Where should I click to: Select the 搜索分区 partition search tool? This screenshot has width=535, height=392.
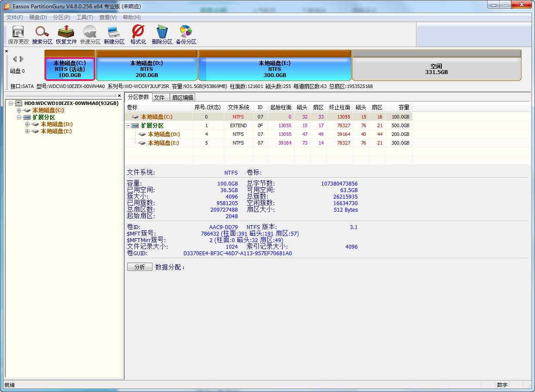pos(42,34)
